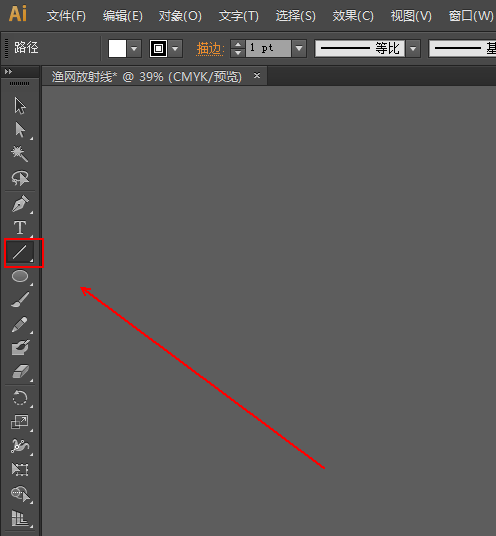Select the Pen tool
This screenshot has width=496, height=536.
point(20,204)
